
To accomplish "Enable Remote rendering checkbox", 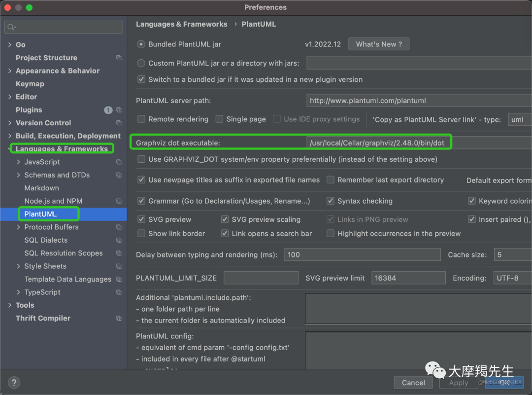I will [x=141, y=119].
